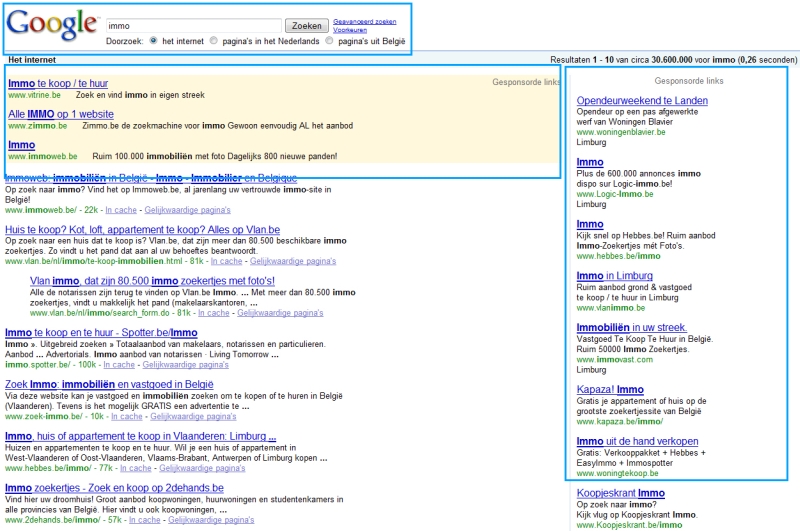Open 'Immo zoekertjes - Zoek en koop op 2dehands.be'
The height and width of the screenshot is (531, 800).
[114, 488]
